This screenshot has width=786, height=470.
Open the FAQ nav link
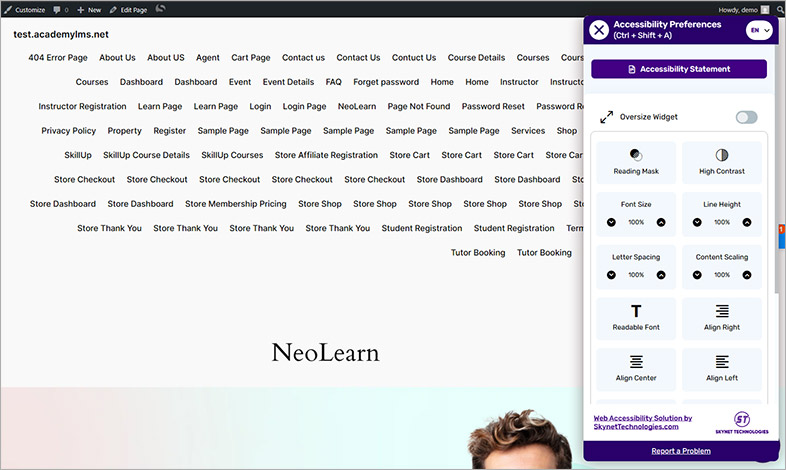tap(333, 82)
